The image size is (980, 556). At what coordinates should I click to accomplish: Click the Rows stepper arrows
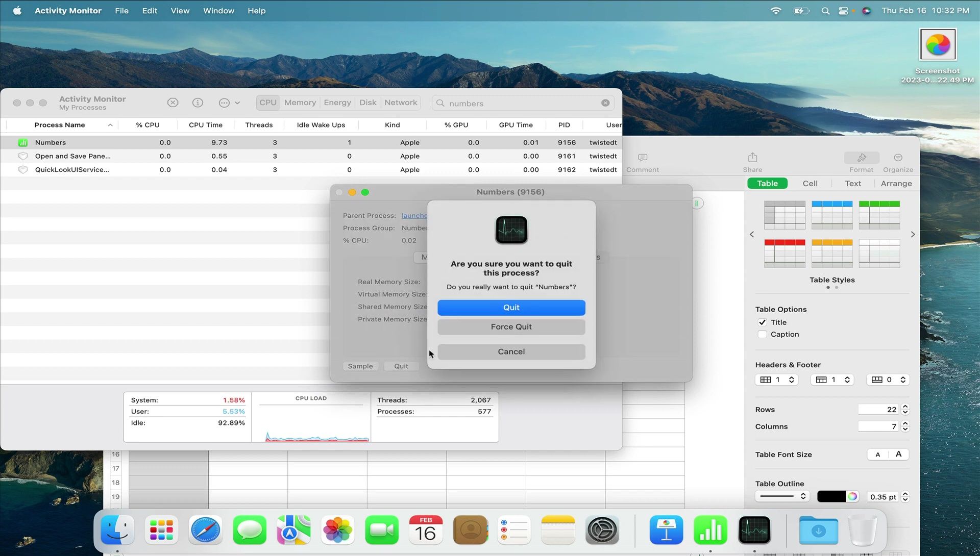(905, 410)
